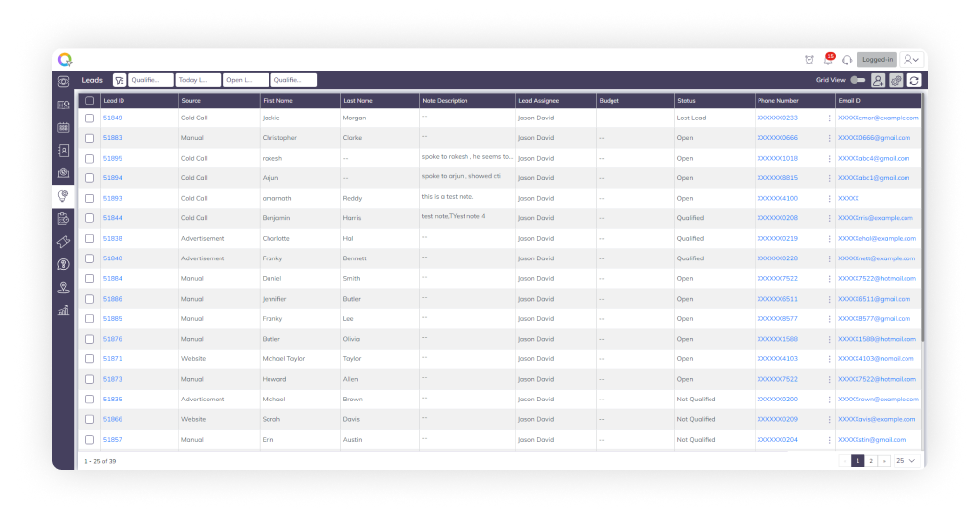Open the 25 rows-per-page dropdown
The width and height of the screenshot is (980, 517).
(x=906, y=460)
